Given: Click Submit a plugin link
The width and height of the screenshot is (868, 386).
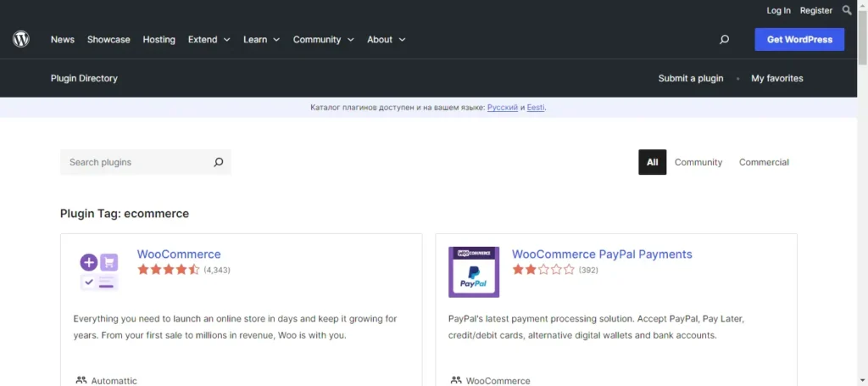Looking at the screenshot, I should coord(690,78).
